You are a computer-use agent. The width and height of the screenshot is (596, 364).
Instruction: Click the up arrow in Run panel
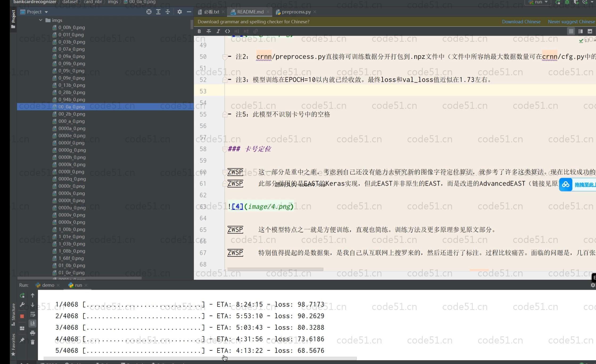point(32,295)
